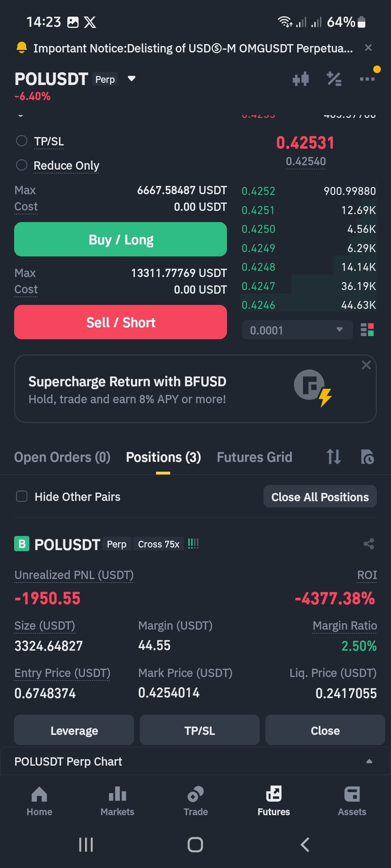Open the POLUSDT pair selector dropdown arrow
391x868 pixels.
point(131,78)
